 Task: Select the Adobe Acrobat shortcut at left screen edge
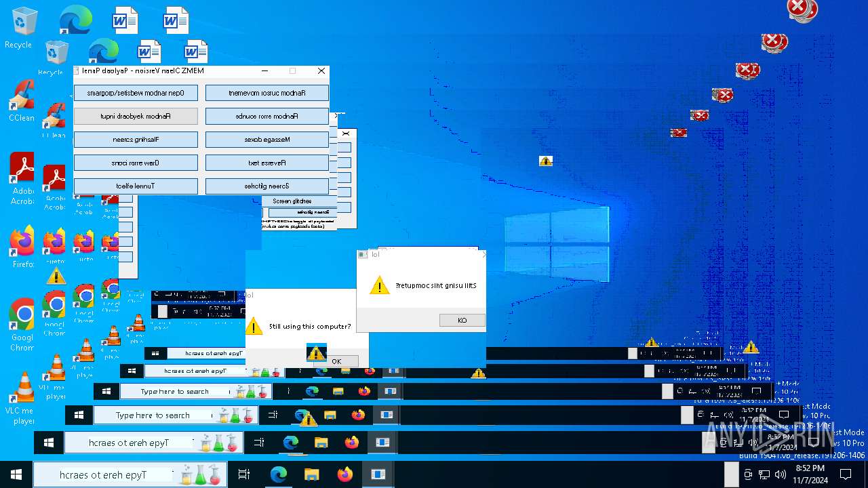click(x=22, y=178)
